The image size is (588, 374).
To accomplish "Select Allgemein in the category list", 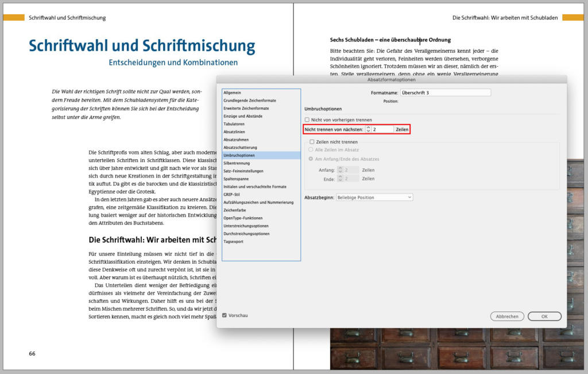I will pyautogui.click(x=233, y=92).
